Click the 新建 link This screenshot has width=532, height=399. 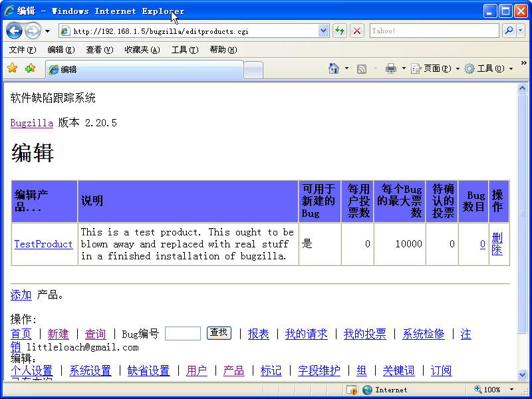(x=58, y=334)
